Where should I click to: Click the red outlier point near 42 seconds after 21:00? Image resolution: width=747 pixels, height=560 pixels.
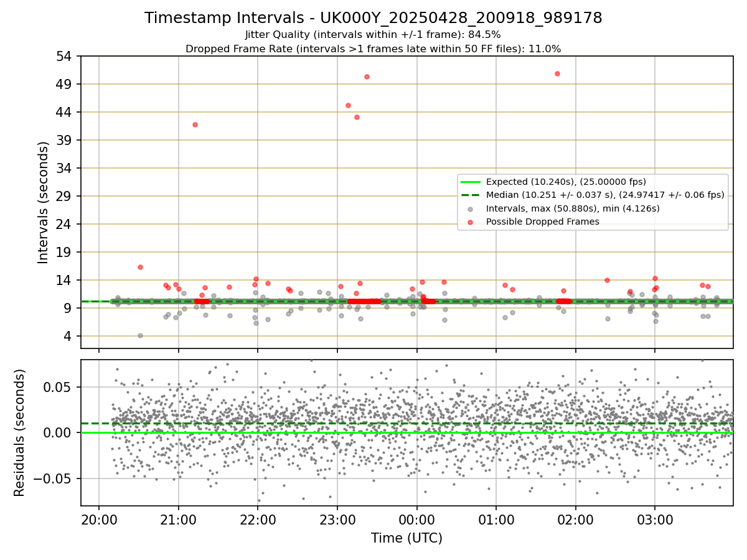click(195, 124)
